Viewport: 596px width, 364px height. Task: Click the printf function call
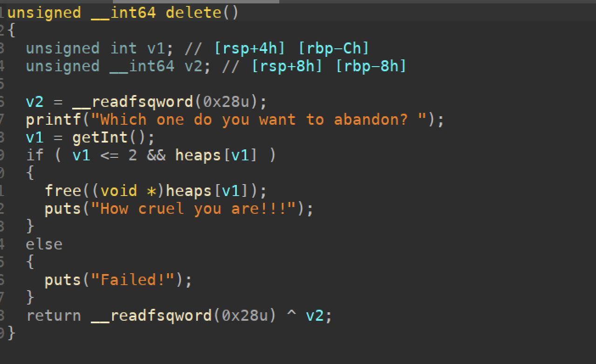(x=54, y=120)
